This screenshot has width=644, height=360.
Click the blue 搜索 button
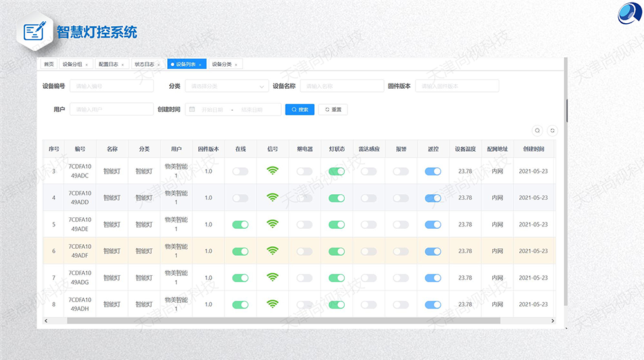coord(300,110)
